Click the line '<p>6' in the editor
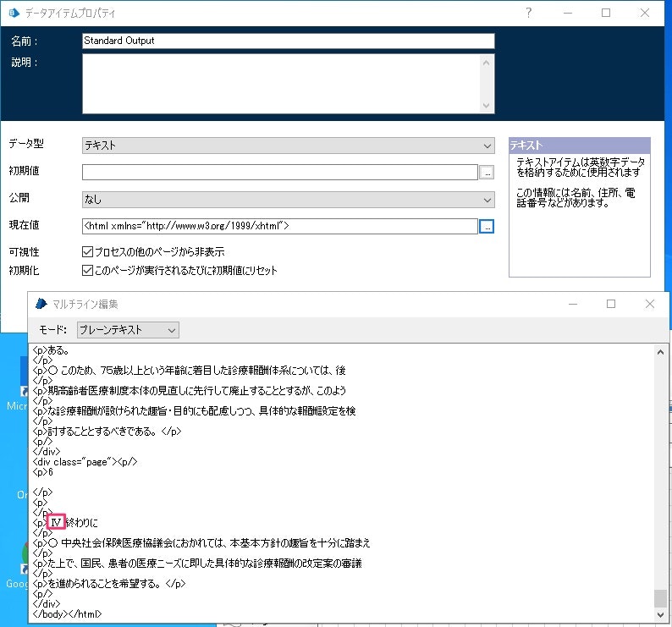This screenshot has height=627, width=672. click(43, 472)
